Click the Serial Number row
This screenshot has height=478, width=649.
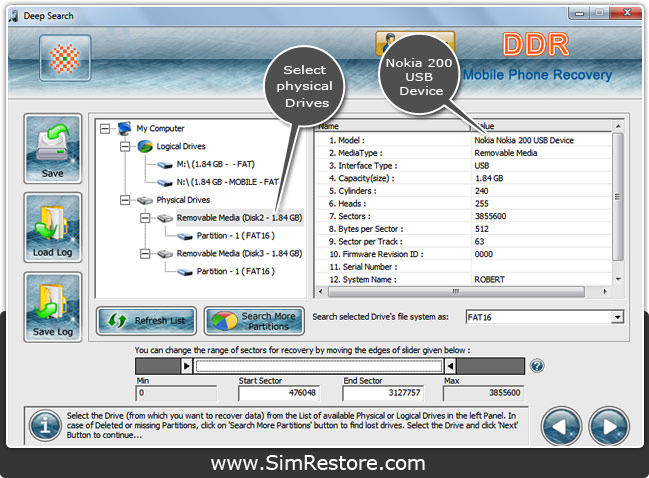pyautogui.click(x=463, y=267)
